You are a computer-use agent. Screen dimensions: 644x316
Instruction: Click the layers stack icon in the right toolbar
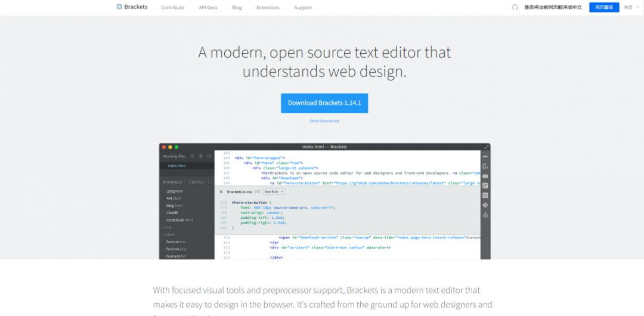[x=485, y=215]
